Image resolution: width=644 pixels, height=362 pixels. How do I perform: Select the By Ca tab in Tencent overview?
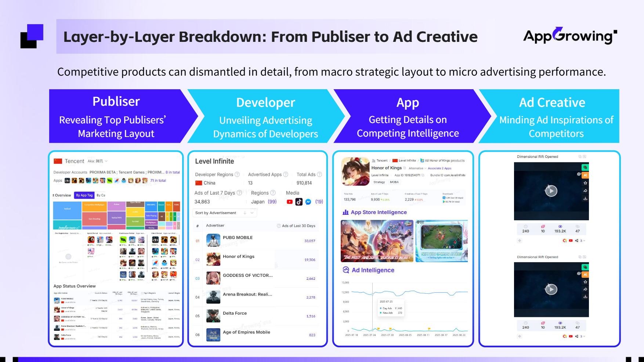[101, 195]
